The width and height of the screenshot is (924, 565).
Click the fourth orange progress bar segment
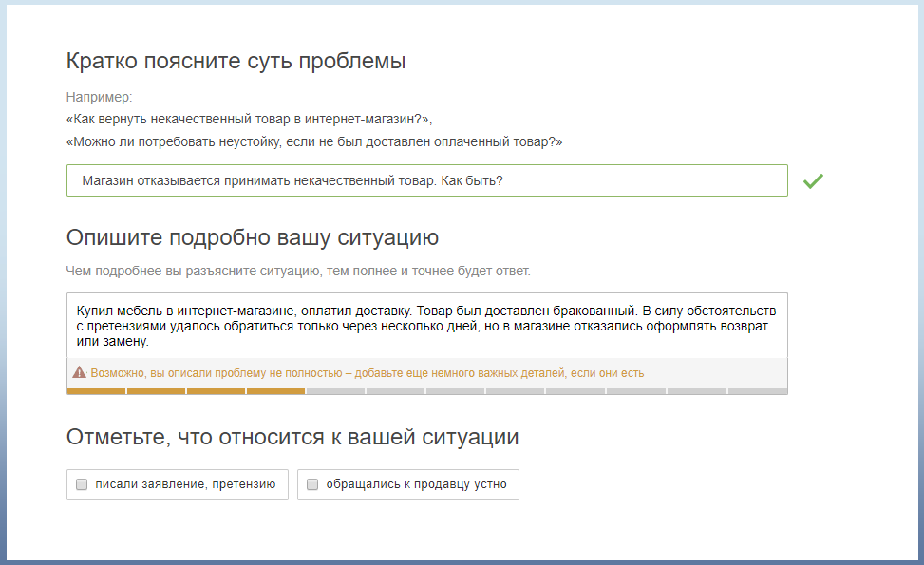click(275, 391)
